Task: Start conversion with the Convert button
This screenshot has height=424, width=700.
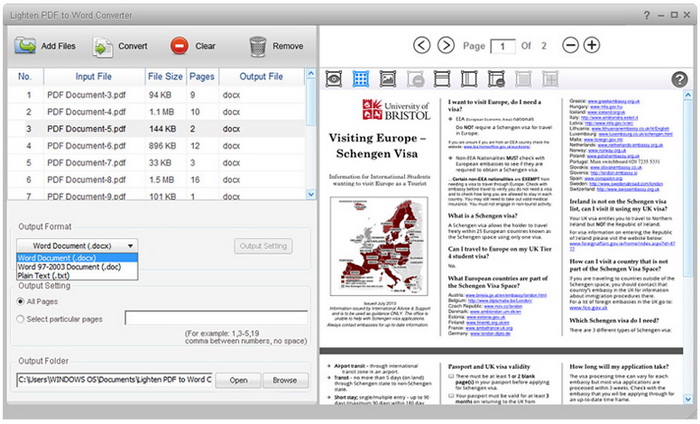Action: (103, 46)
